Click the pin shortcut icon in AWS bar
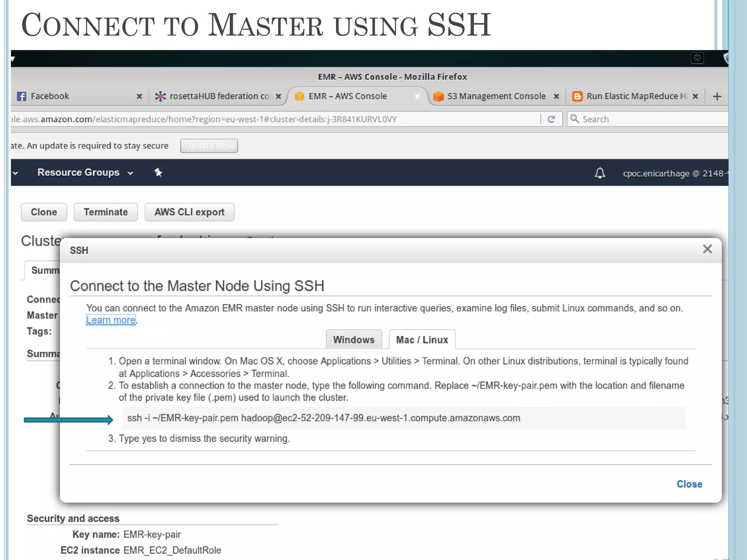The image size is (747, 560). point(158,172)
